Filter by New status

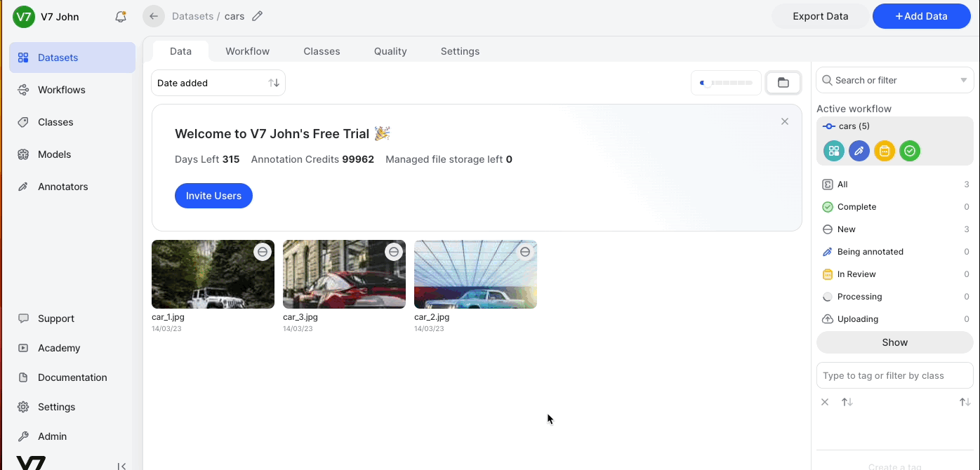pyautogui.click(x=895, y=229)
